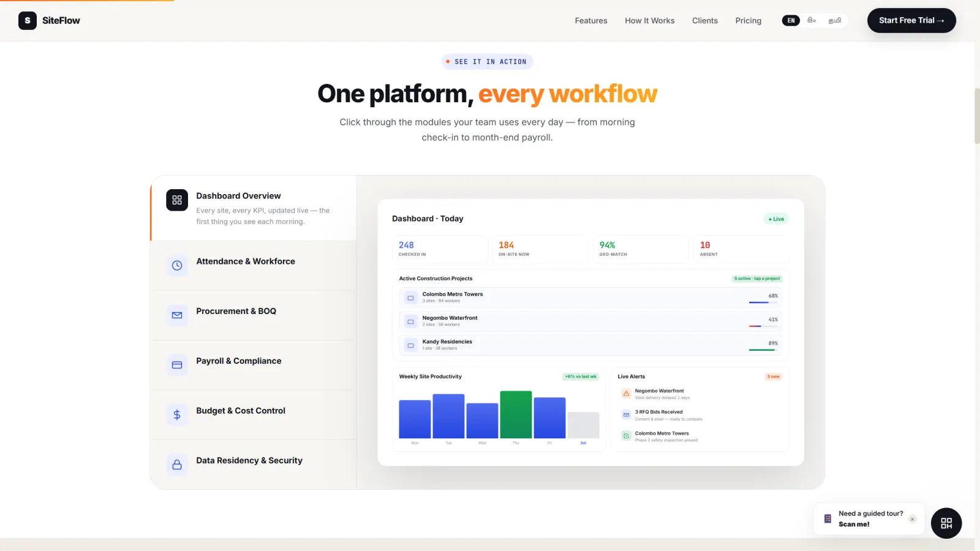Click the 248 Checked In stat card
Screen dimensions: 980x551
click(440, 249)
